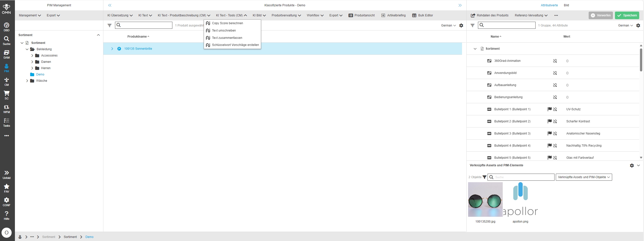This screenshot has width=644, height=241.
Task: Switch to the Bild tab
Action: pyautogui.click(x=566, y=5)
